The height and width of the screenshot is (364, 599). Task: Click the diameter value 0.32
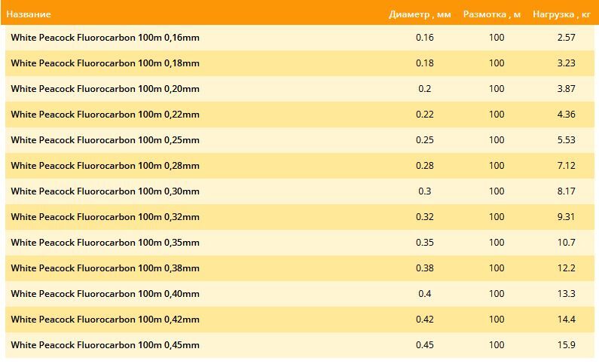[x=425, y=216]
